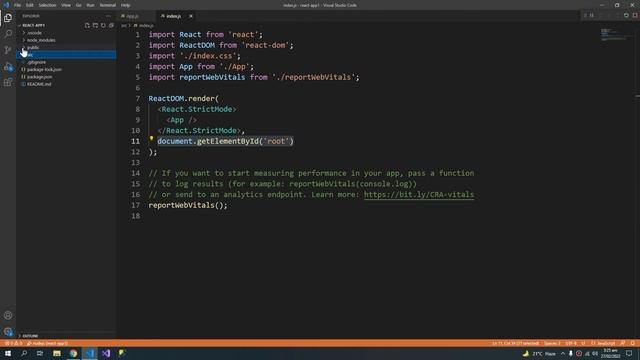Follow the https://bit.ly/CRA-vitals link
Viewport: 640px width, 360px height.
[419, 194]
